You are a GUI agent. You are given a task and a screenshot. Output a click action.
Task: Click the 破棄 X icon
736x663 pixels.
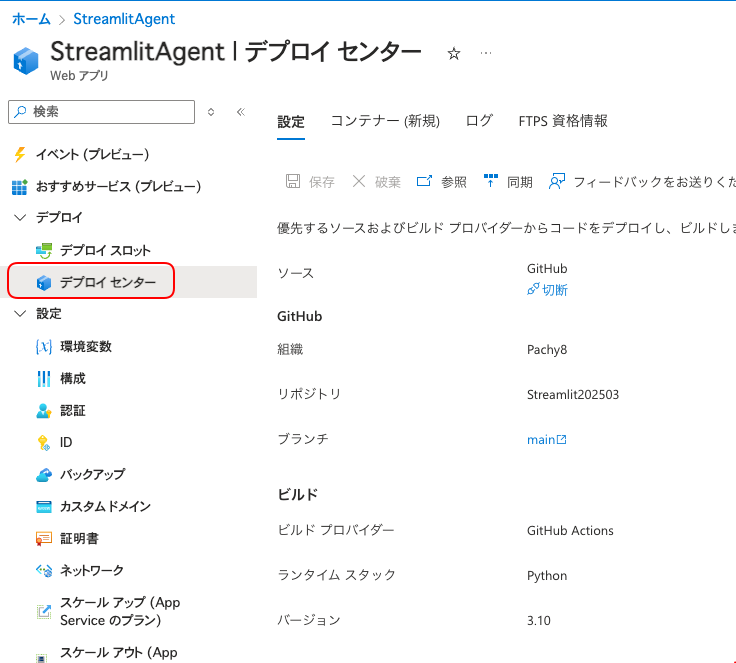click(359, 181)
